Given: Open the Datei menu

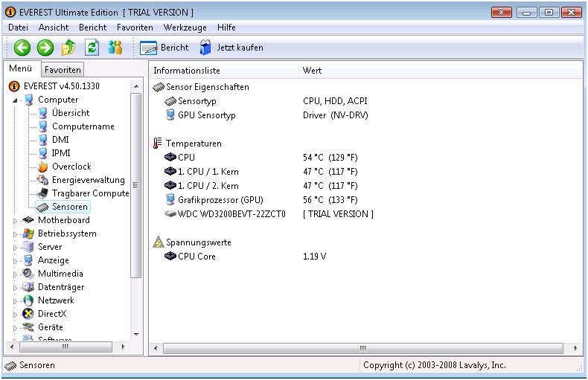Looking at the screenshot, I should pyautogui.click(x=18, y=28).
